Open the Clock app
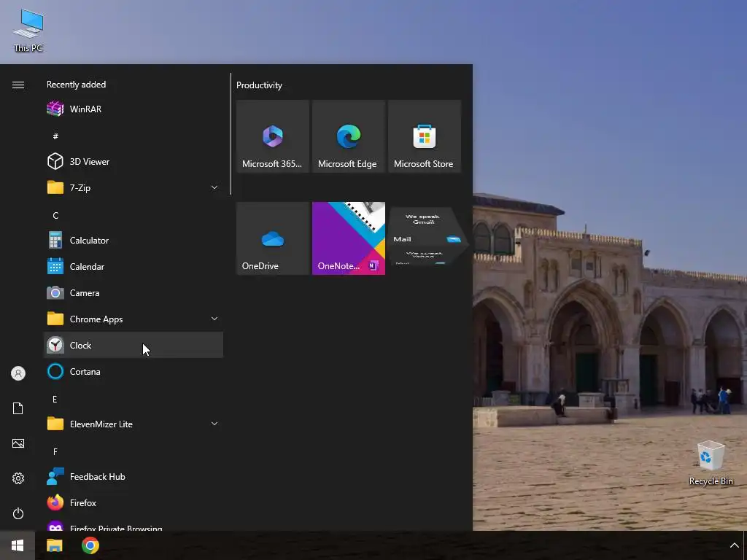The height and width of the screenshot is (560, 747). click(x=133, y=345)
